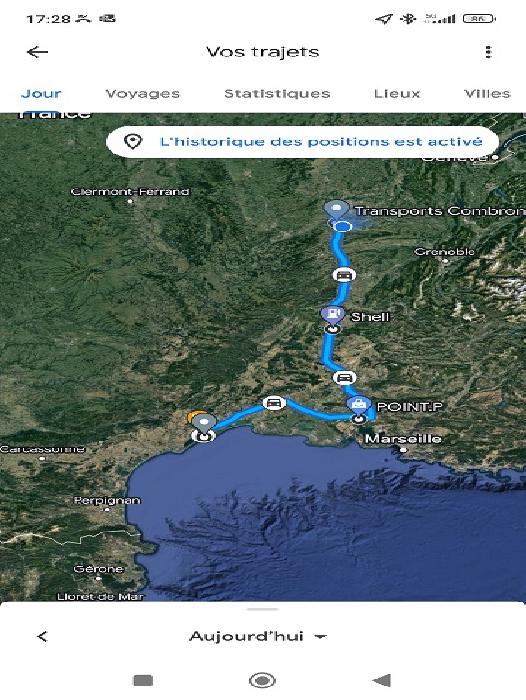Tap the Android recent apps square

[143, 680]
